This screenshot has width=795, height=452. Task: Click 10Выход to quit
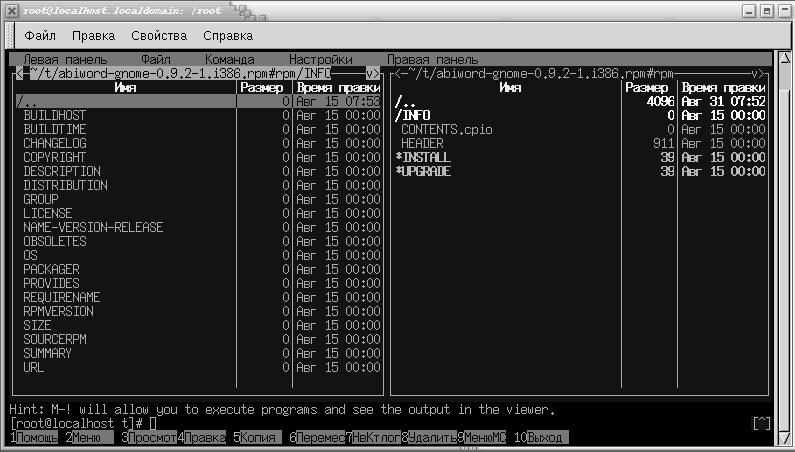pos(538,438)
